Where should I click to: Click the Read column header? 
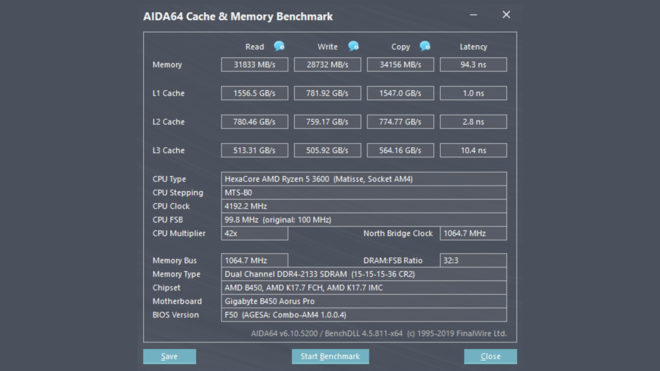(255, 47)
